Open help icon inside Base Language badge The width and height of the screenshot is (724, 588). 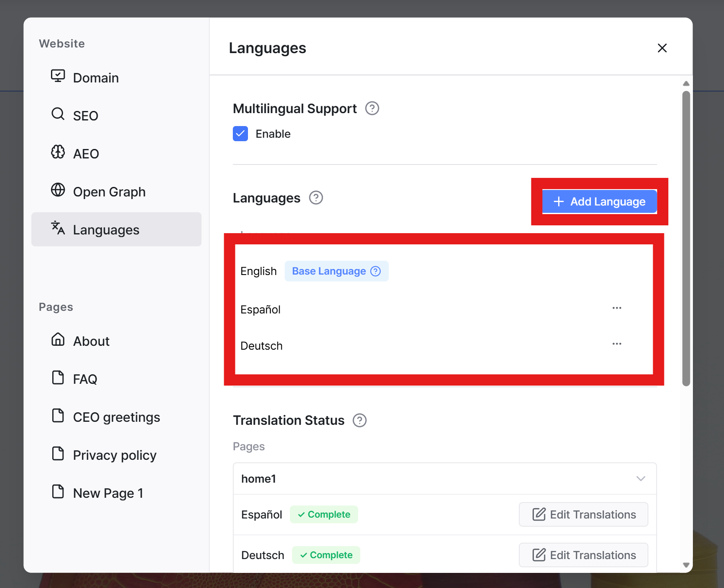[x=376, y=271]
